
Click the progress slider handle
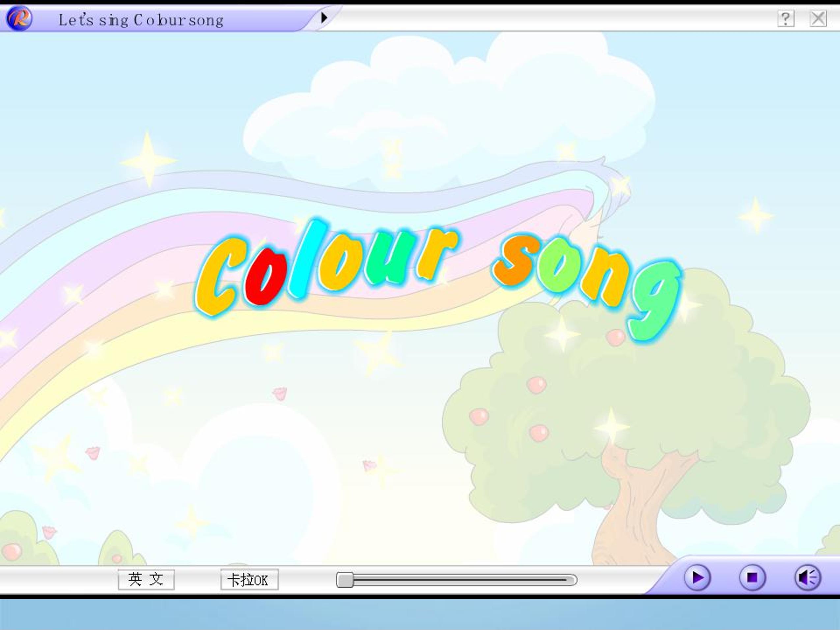pos(345,580)
